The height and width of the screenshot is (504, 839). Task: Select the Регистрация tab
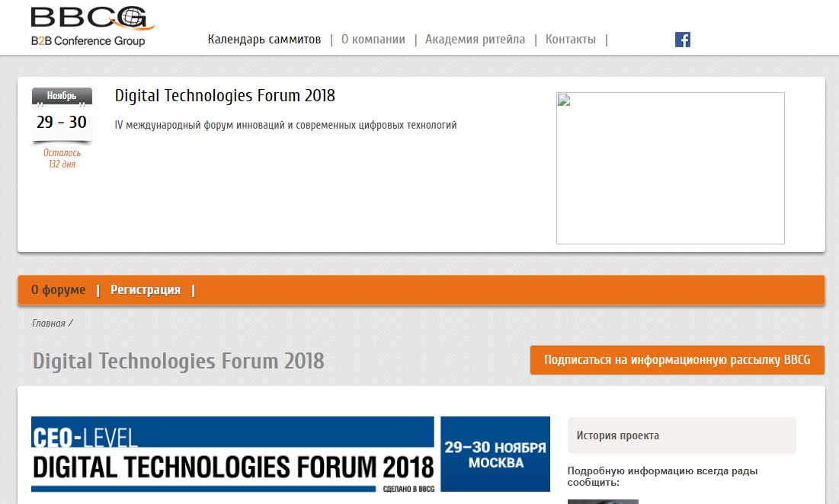tap(146, 289)
